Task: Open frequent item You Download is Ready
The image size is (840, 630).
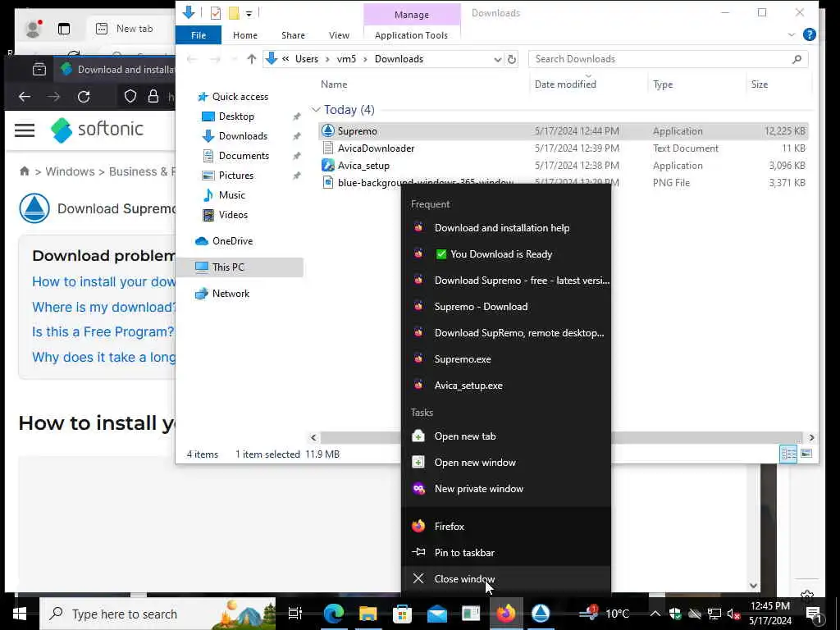Action: tap(505, 254)
